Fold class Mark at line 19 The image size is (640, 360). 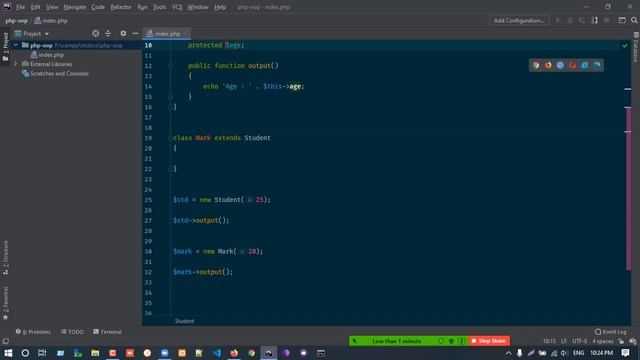pos(171,138)
